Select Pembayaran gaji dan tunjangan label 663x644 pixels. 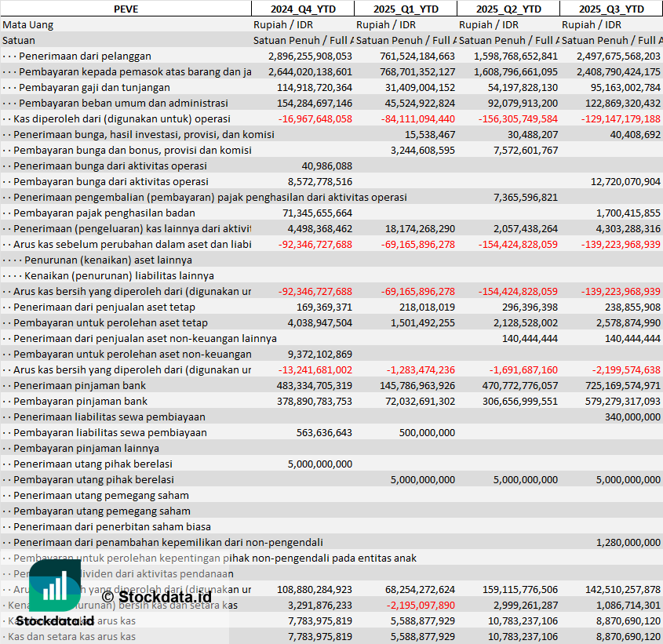pos(94,88)
